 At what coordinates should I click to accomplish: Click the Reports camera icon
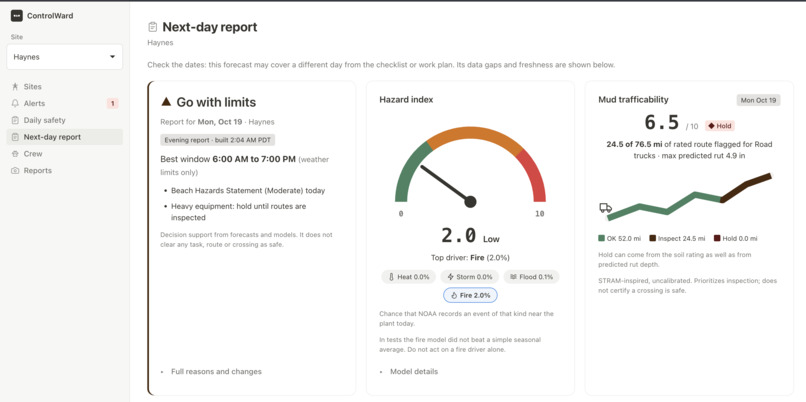[15, 171]
